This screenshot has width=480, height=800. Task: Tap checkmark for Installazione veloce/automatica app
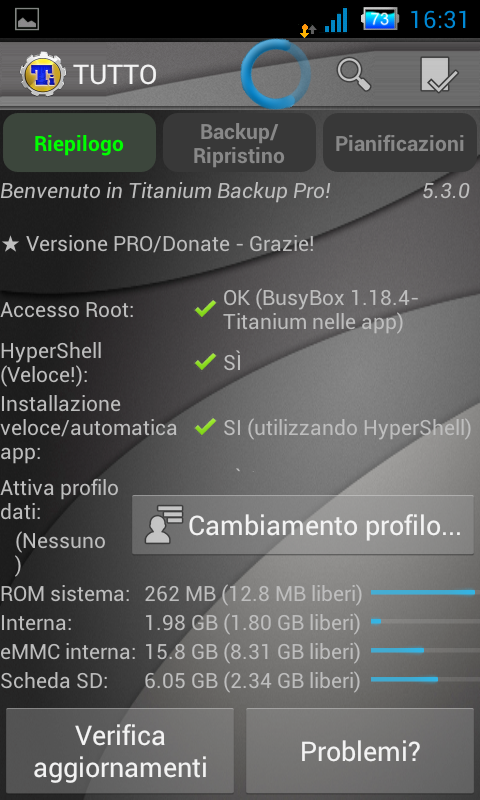pyautogui.click(x=206, y=427)
